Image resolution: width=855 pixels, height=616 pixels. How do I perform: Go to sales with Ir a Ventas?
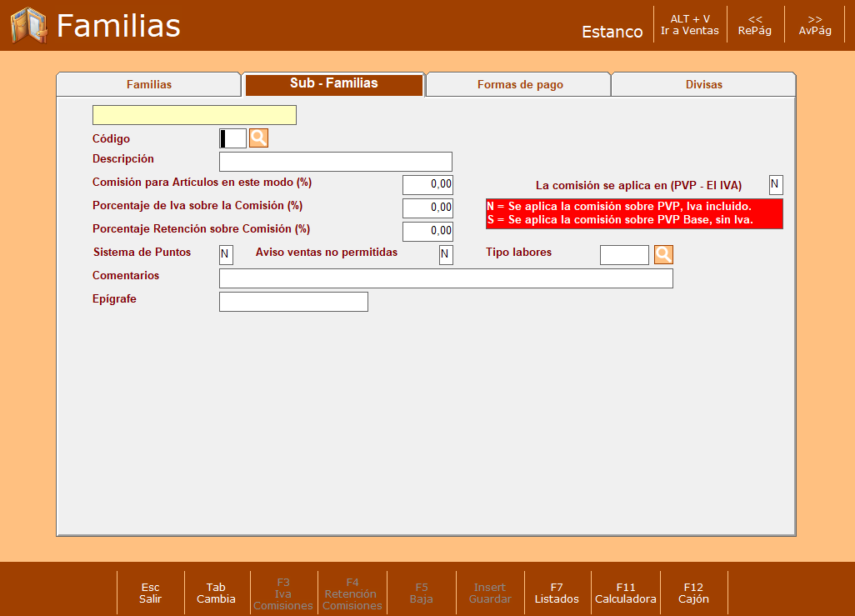pyautogui.click(x=690, y=25)
